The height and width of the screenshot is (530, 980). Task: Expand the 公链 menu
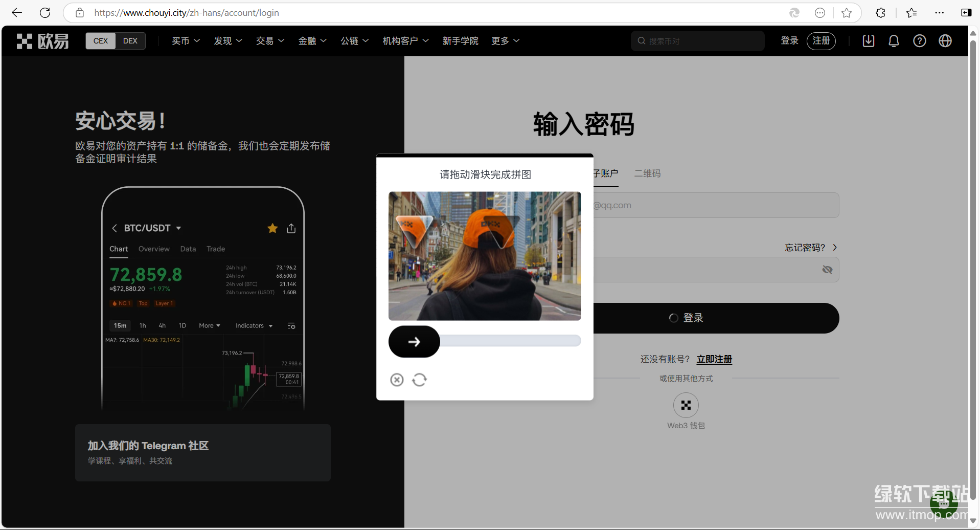pyautogui.click(x=355, y=41)
